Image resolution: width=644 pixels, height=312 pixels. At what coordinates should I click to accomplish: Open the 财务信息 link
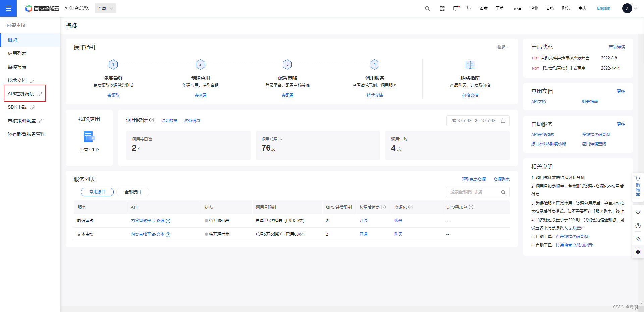click(192, 121)
